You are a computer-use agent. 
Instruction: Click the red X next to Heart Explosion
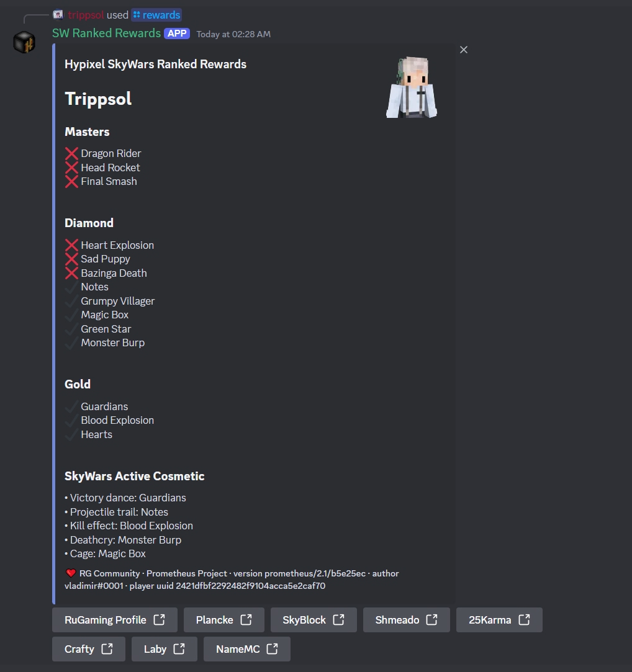(71, 245)
